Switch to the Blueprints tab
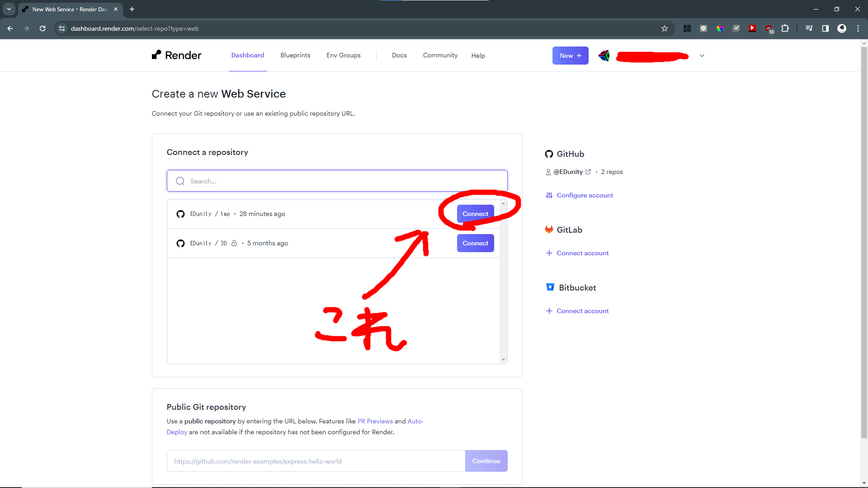The width and height of the screenshot is (868, 488). tap(295, 55)
